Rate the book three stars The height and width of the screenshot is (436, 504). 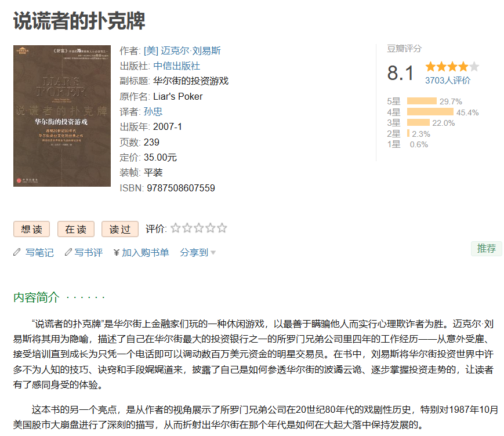pyautogui.click(x=199, y=228)
